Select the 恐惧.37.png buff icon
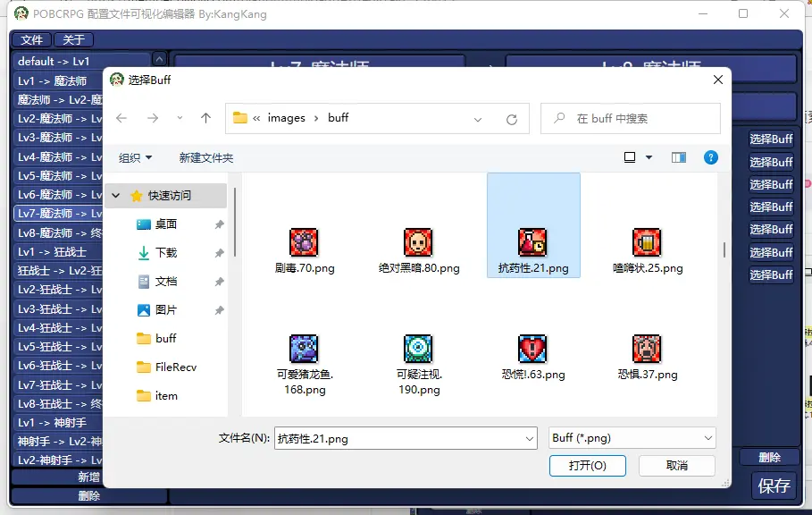This screenshot has height=515, width=812. [x=647, y=349]
